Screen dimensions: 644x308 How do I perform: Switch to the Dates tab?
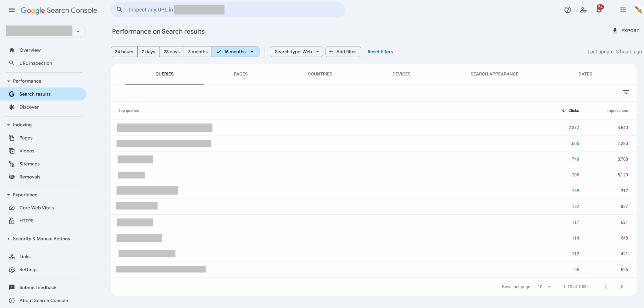click(x=585, y=74)
